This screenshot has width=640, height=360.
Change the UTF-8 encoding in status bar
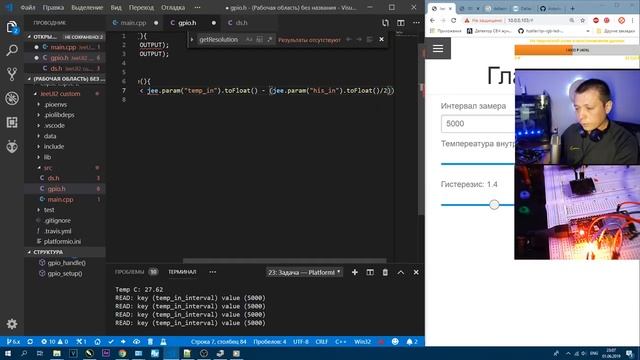click(x=301, y=342)
